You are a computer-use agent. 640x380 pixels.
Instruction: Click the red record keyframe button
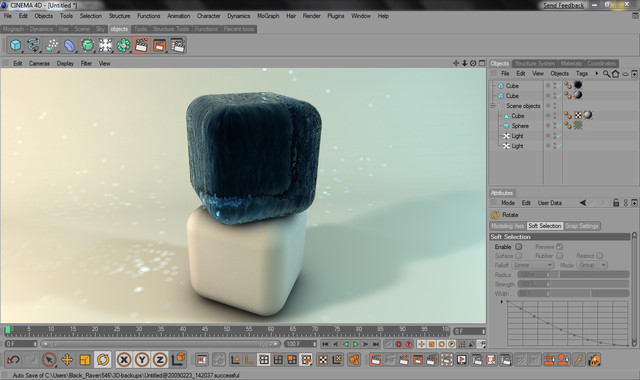click(399, 344)
